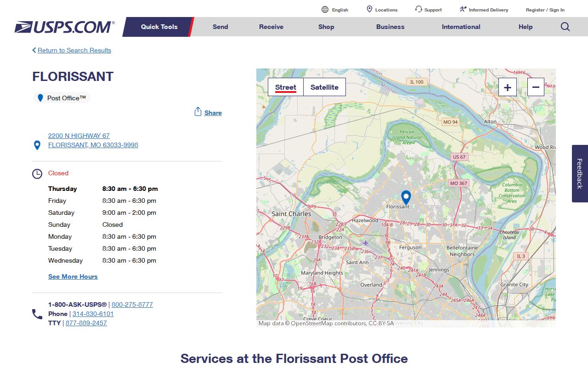This screenshot has height=368, width=588.
Task: Call 800-275-8777 link
Action: tap(132, 305)
